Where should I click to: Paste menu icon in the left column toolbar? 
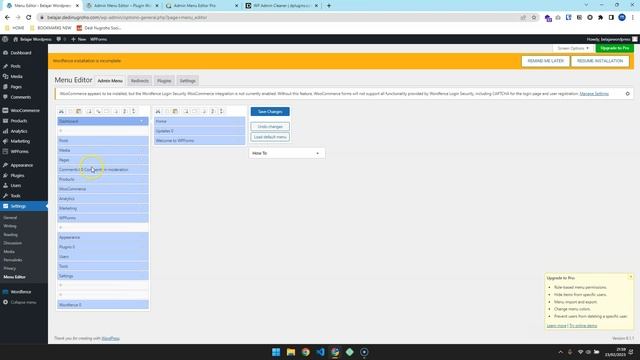coord(79,111)
